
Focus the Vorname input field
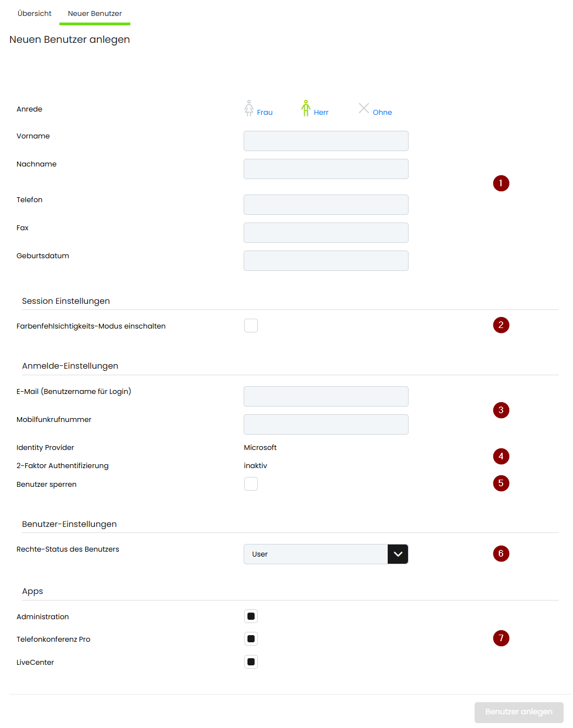point(326,141)
